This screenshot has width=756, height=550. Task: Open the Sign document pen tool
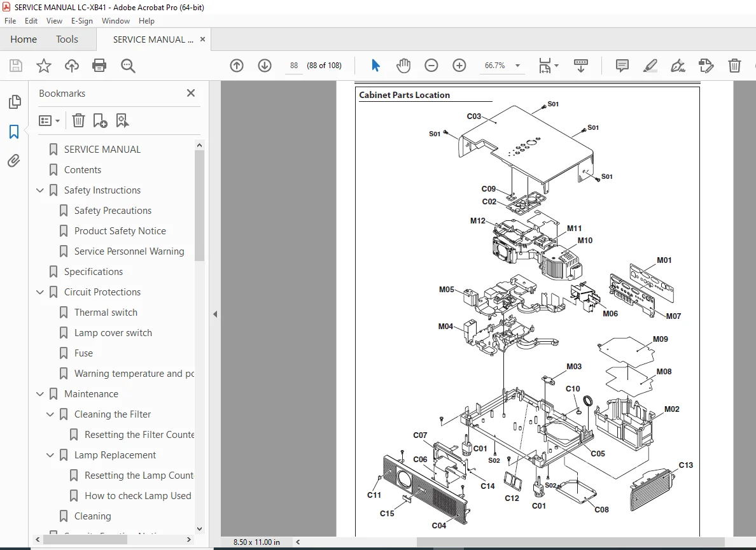[678, 66]
